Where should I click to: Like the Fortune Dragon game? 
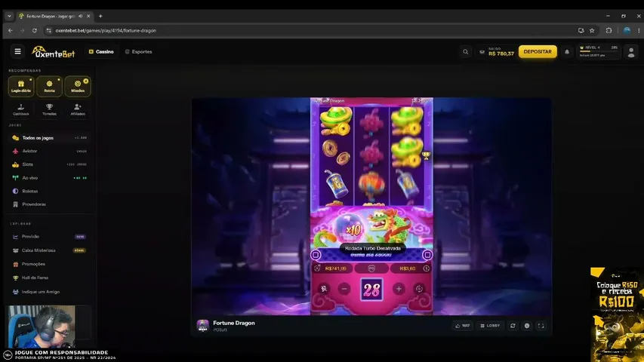(462, 326)
